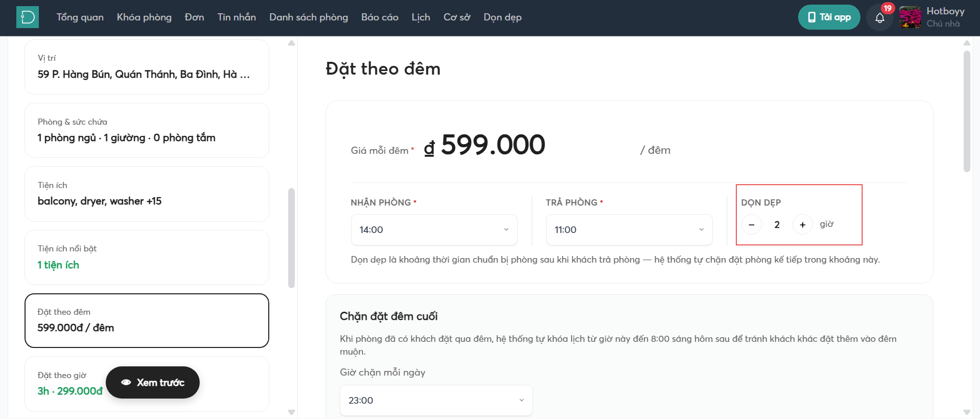Select the Đặt theo đêm card

147,320
